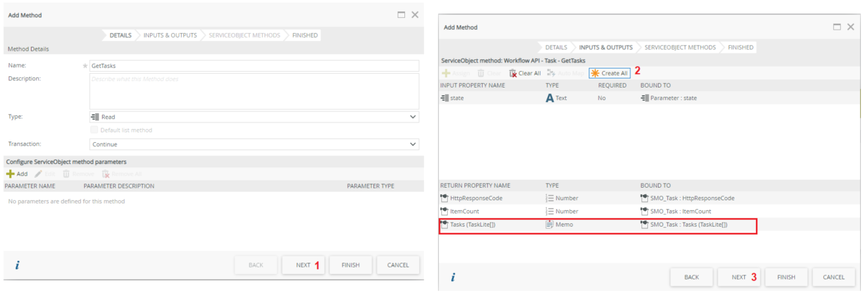Click FINISH in the right dialog

pos(786,277)
